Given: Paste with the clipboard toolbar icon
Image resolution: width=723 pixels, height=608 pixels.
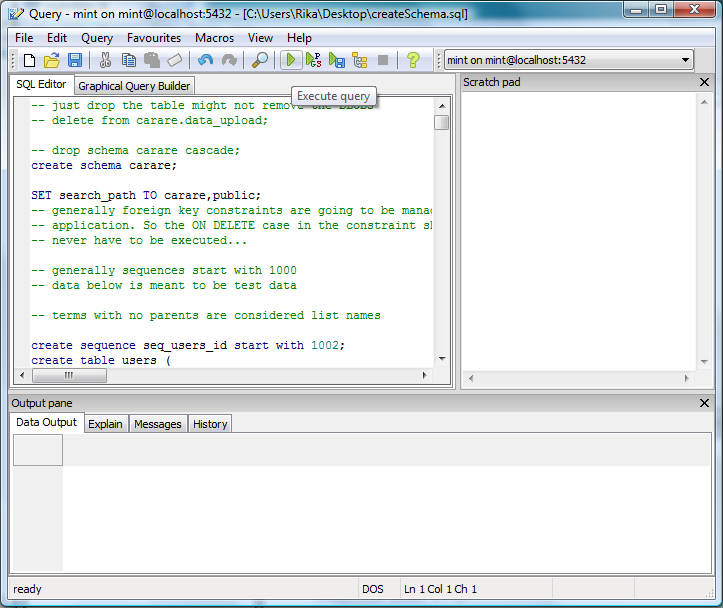Looking at the screenshot, I should pos(152,60).
